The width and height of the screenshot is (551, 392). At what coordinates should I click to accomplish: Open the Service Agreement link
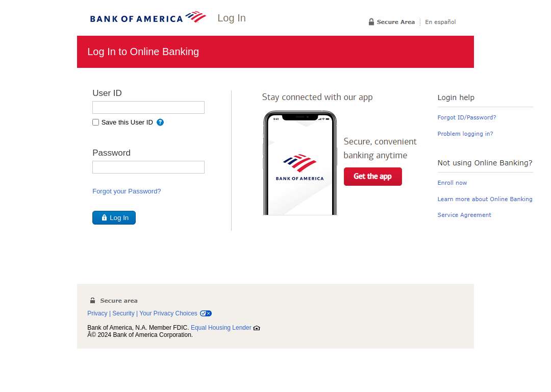click(464, 215)
